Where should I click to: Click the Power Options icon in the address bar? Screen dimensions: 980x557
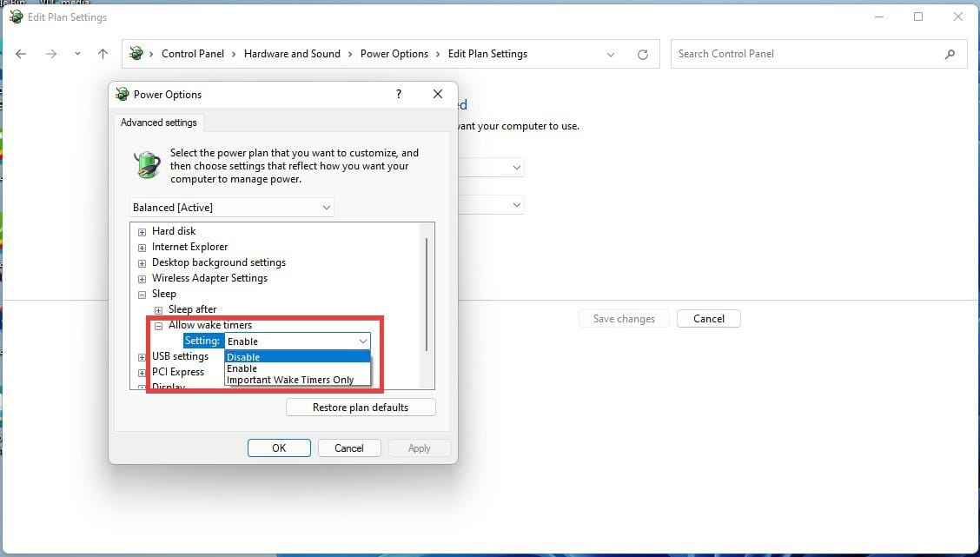click(x=136, y=53)
